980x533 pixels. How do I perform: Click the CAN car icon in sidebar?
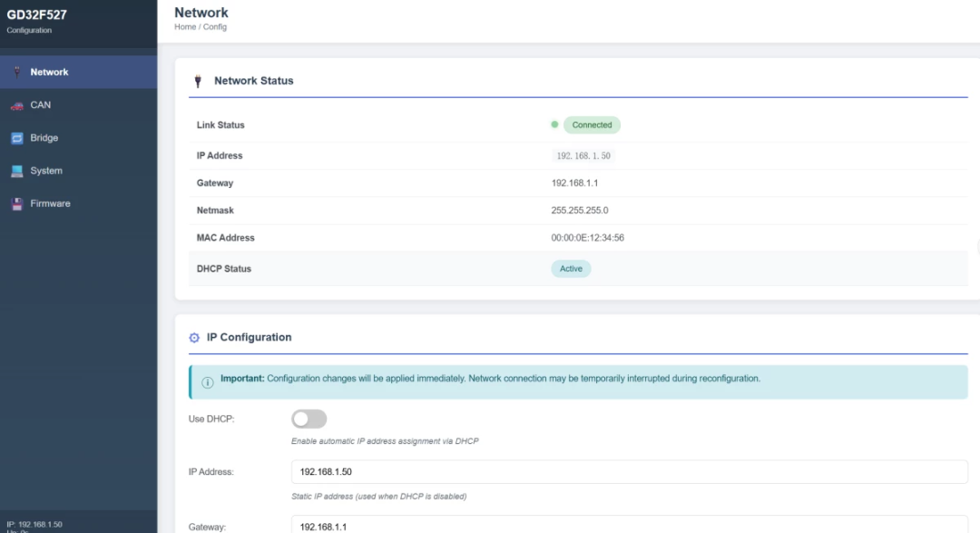(17, 105)
